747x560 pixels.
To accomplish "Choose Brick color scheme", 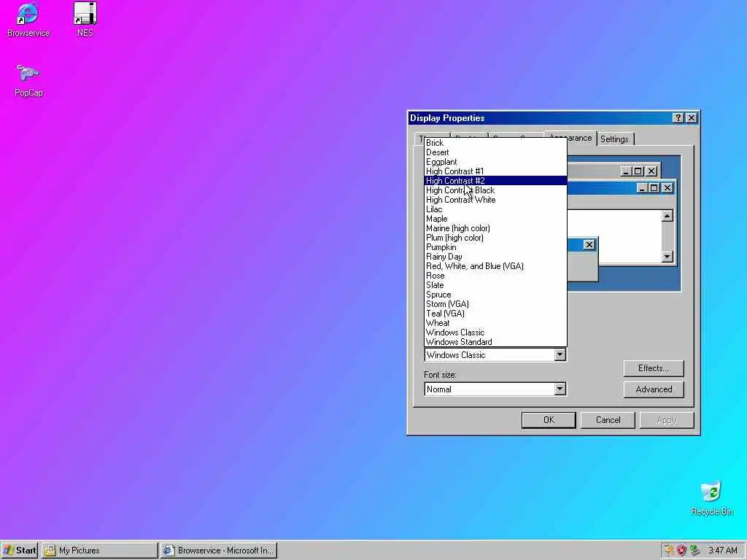I will point(495,143).
